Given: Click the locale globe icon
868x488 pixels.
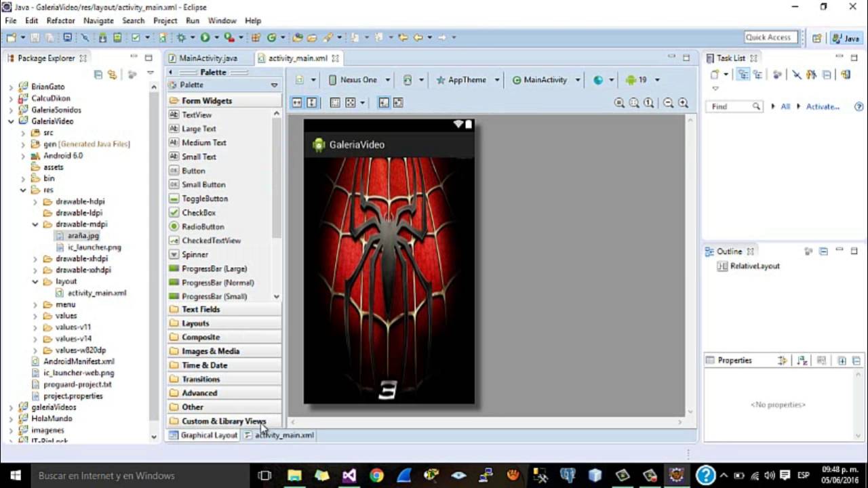Looking at the screenshot, I should coord(598,80).
